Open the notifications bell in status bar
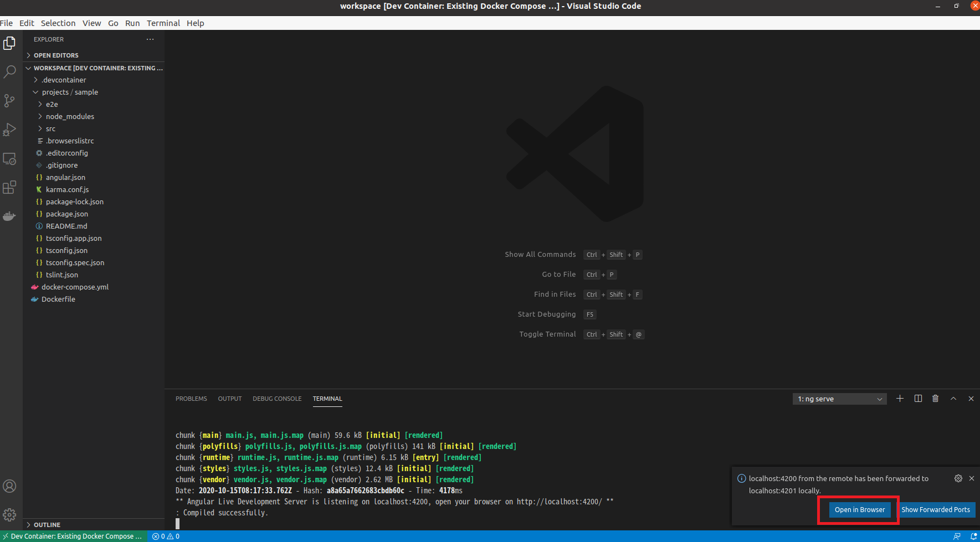 tap(973, 536)
